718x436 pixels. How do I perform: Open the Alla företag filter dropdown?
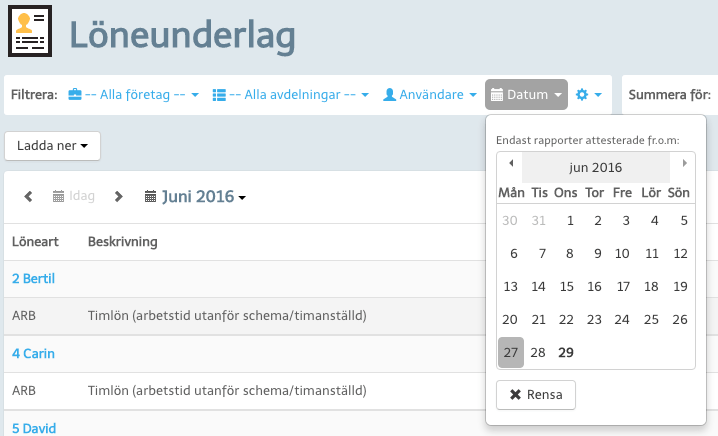[x=134, y=95]
